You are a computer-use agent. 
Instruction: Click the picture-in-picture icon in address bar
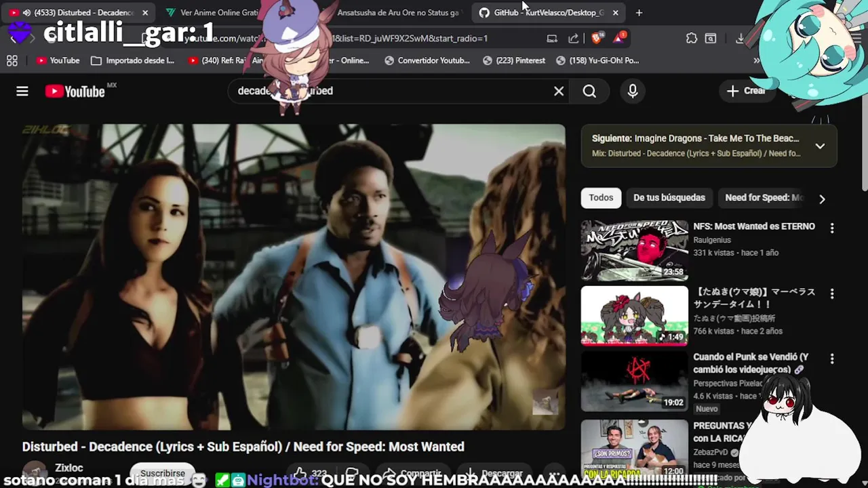tap(552, 39)
